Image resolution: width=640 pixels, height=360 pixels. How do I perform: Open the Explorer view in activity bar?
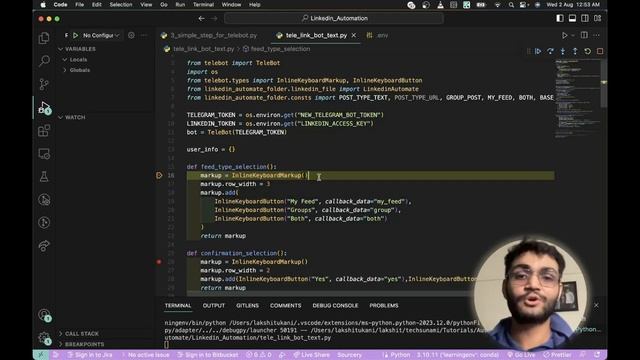coord(44,38)
